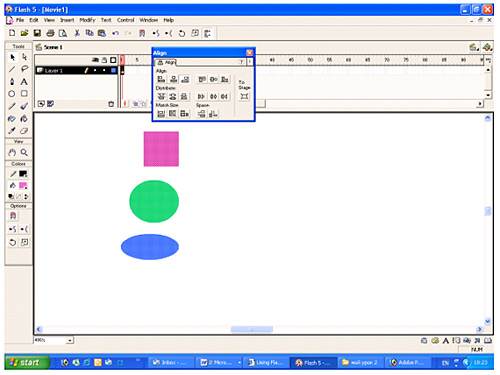Select the Hand tool

(x=12, y=153)
